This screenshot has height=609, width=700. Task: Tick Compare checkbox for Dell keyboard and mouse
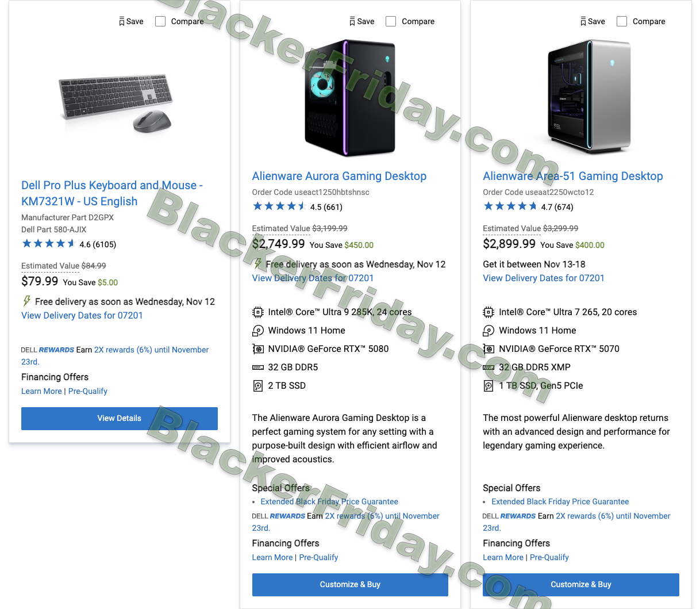pyautogui.click(x=160, y=21)
